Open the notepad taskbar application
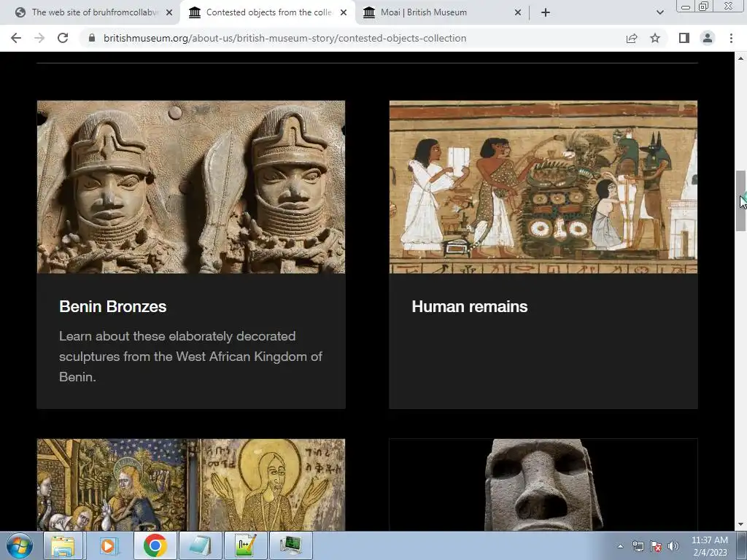 tap(201, 545)
